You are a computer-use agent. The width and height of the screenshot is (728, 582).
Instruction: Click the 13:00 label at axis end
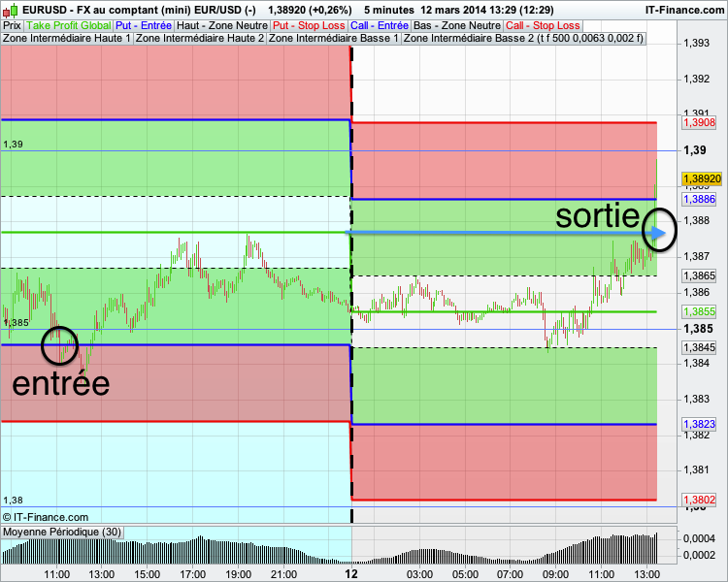tap(646, 574)
